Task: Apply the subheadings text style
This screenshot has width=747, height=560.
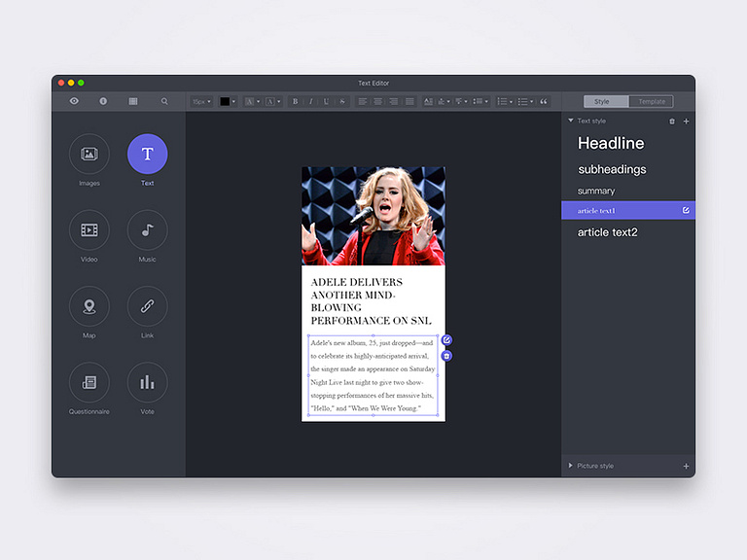Action: (612, 169)
